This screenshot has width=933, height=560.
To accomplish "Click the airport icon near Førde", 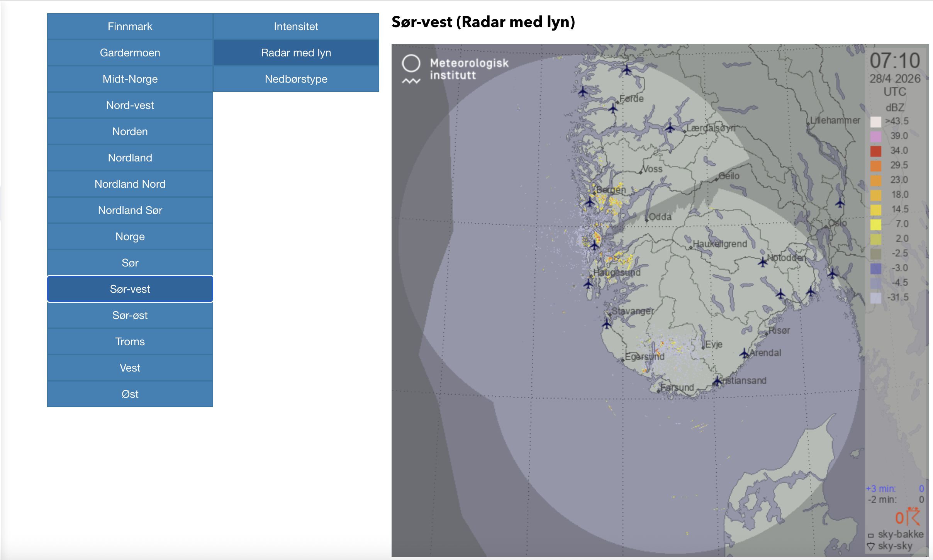I will coord(613,108).
